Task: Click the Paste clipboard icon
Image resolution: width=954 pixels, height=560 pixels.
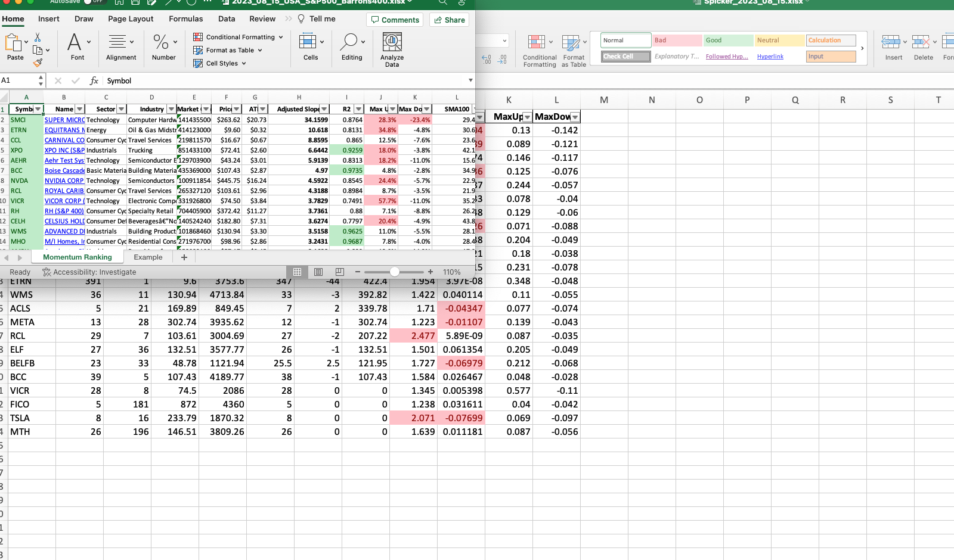Action: pyautogui.click(x=13, y=48)
